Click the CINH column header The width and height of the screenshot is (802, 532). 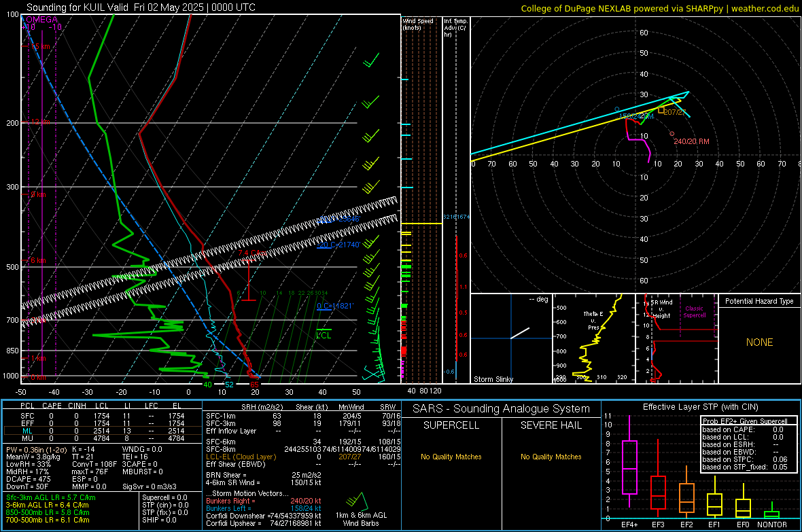click(77, 406)
